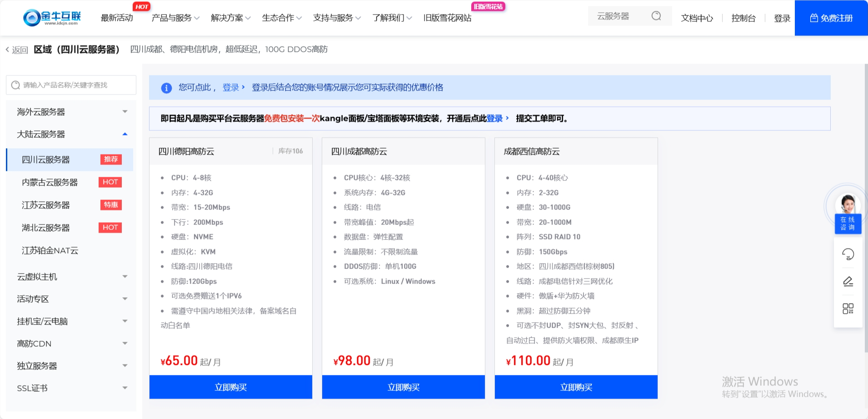This screenshot has width=868, height=419.
Task: Click the 登录 link in the blue notice banner
Action: pos(230,87)
